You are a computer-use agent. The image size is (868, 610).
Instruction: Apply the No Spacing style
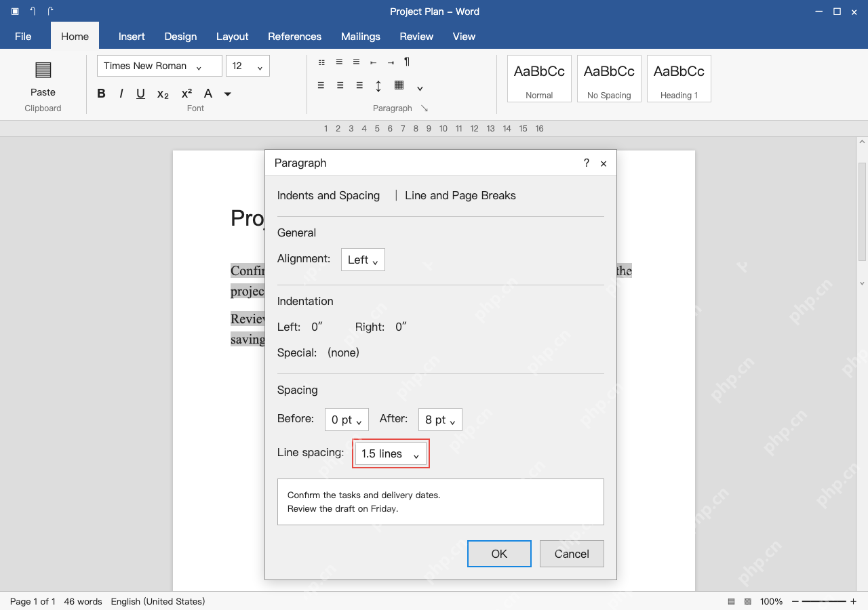tap(609, 79)
